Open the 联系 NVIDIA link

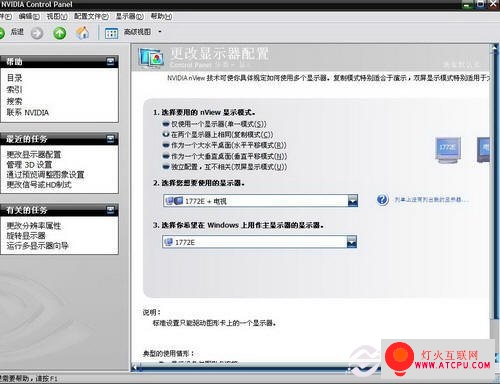pos(28,112)
